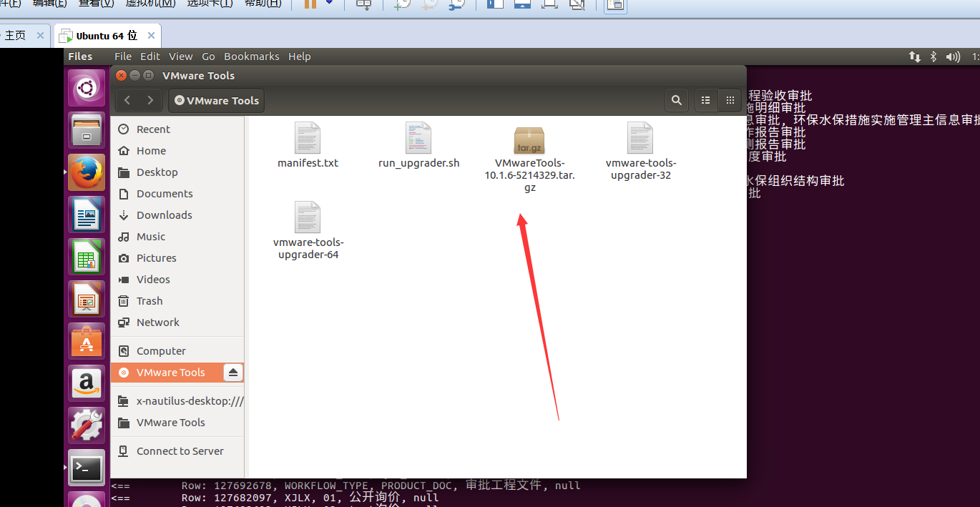
Task: Click the Files cabinet icon in launcher
Action: point(87,130)
